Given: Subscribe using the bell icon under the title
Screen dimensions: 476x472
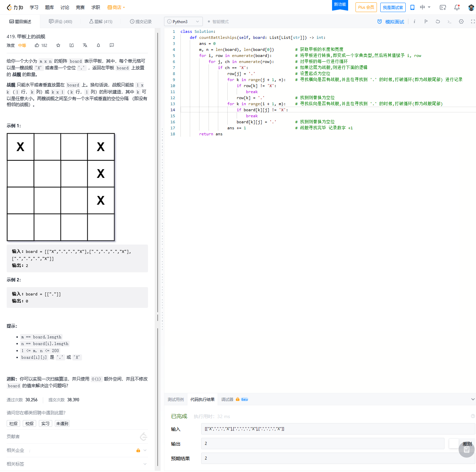Looking at the screenshot, I should pos(98,45).
